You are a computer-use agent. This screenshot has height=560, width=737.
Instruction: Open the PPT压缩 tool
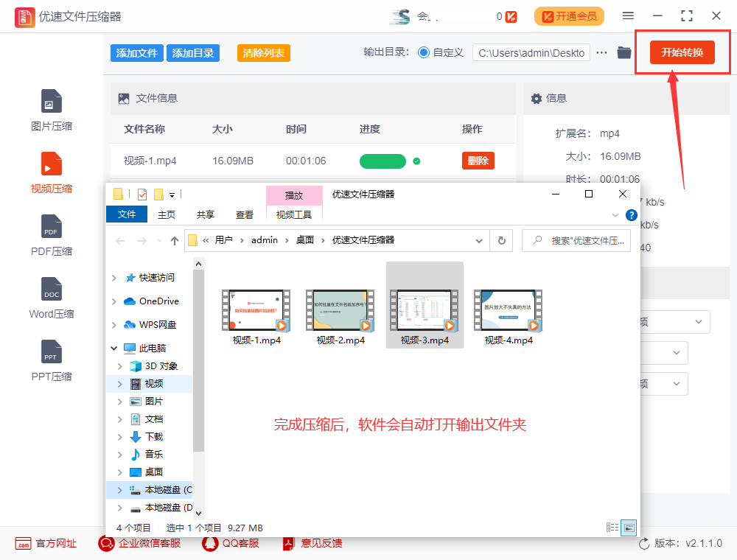pos(52,360)
